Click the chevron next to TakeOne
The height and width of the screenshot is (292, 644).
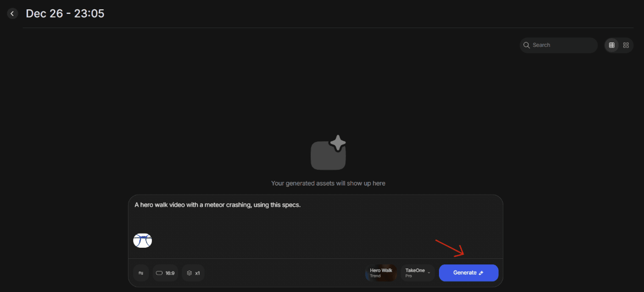click(x=429, y=273)
